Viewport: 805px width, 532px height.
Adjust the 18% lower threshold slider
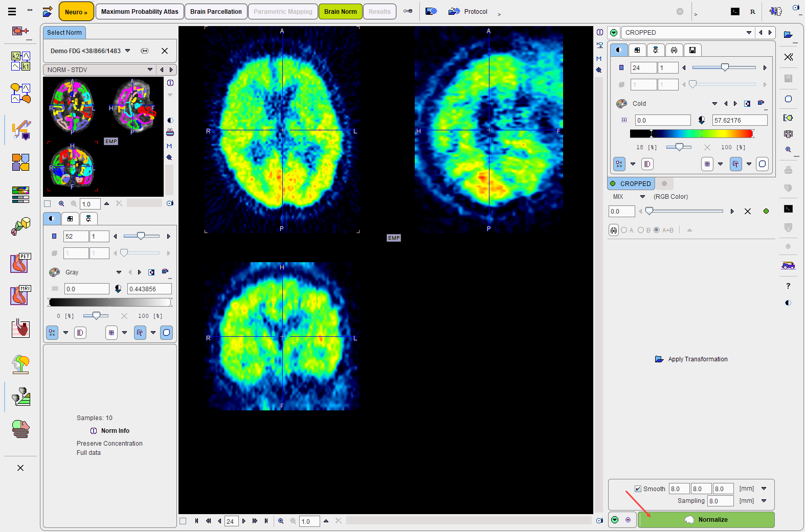click(x=679, y=147)
